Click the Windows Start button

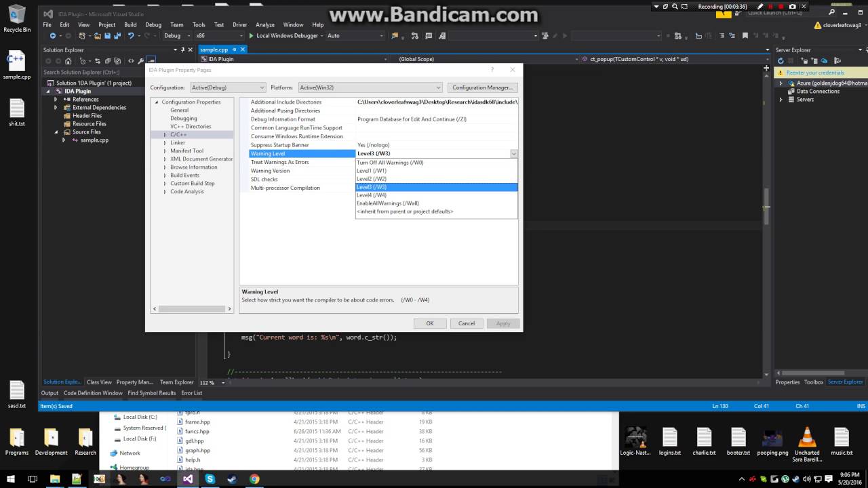tap(11, 479)
